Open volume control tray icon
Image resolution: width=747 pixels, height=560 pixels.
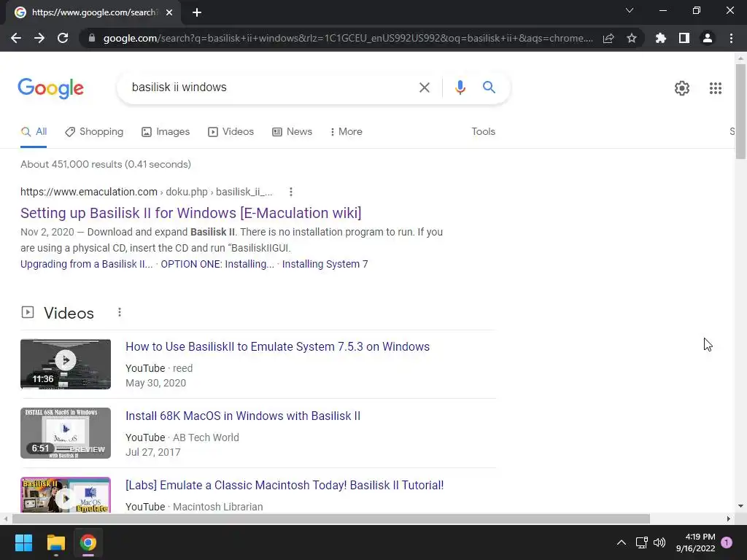click(659, 542)
